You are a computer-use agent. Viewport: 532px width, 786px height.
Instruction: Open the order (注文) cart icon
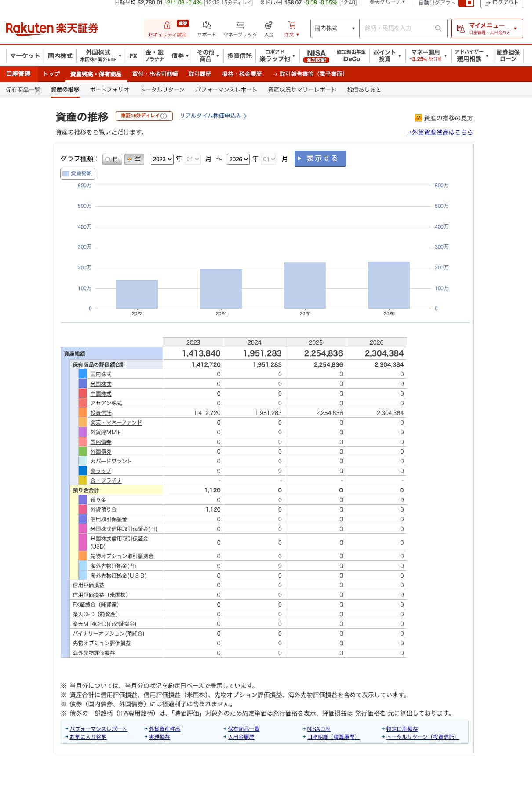click(x=292, y=25)
